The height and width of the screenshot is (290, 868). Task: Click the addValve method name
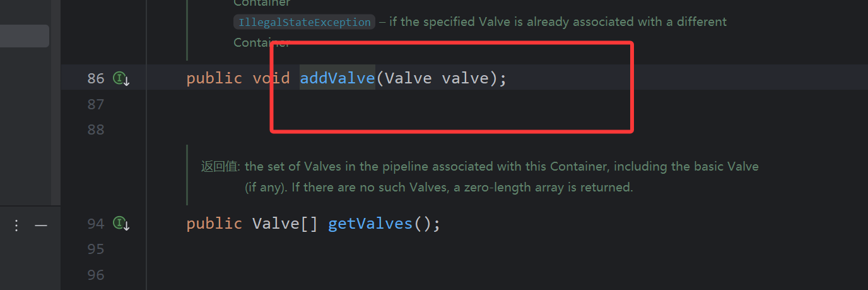(x=337, y=78)
